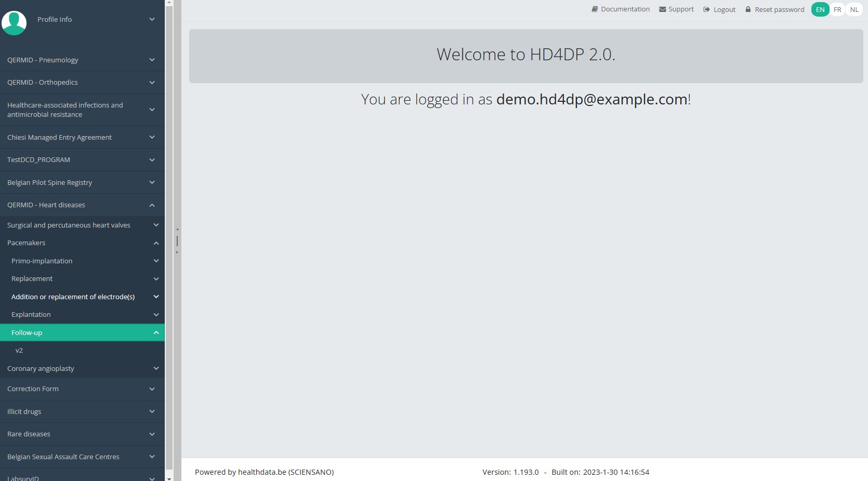
Task: Expand the Profile Info dropdown
Action: [x=152, y=19]
